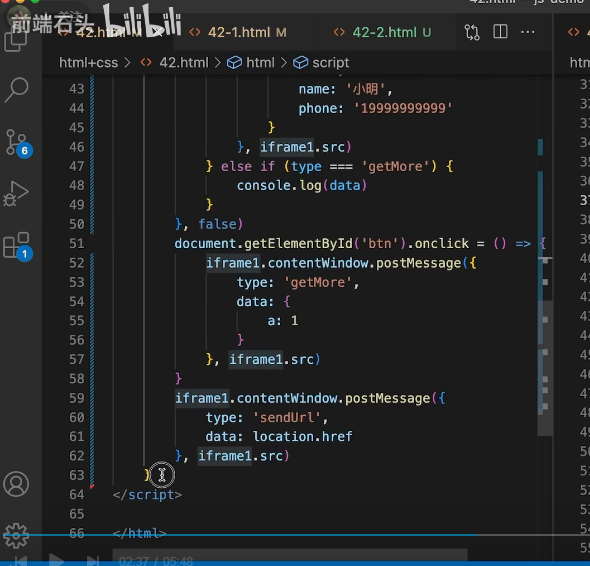Open Accounts menu in activity bar
This screenshot has width=590, height=566.
click(16, 484)
